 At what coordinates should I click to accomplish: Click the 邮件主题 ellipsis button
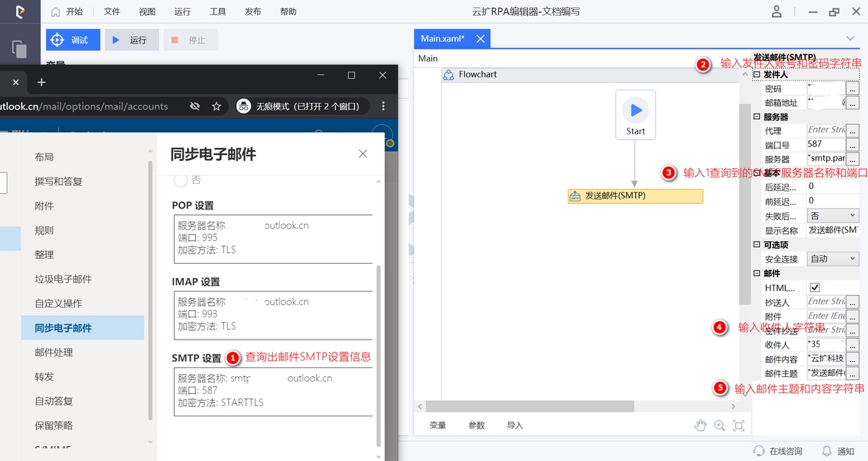pos(852,373)
